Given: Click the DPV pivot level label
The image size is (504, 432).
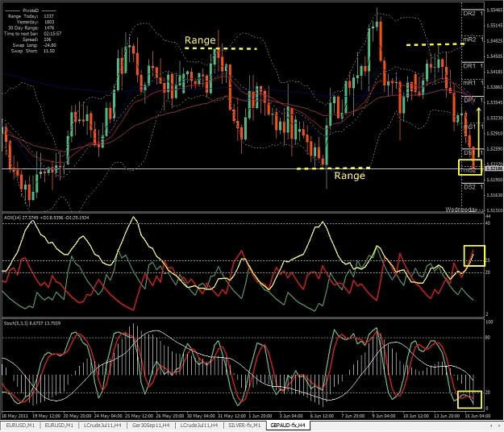Looking at the screenshot, I should 469,100.
